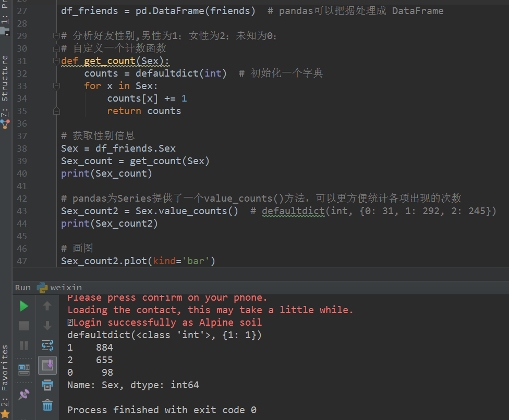The height and width of the screenshot is (420, 509).
Task: Place cursor on get_count function name definition
Action: click(x=110, y=61)
